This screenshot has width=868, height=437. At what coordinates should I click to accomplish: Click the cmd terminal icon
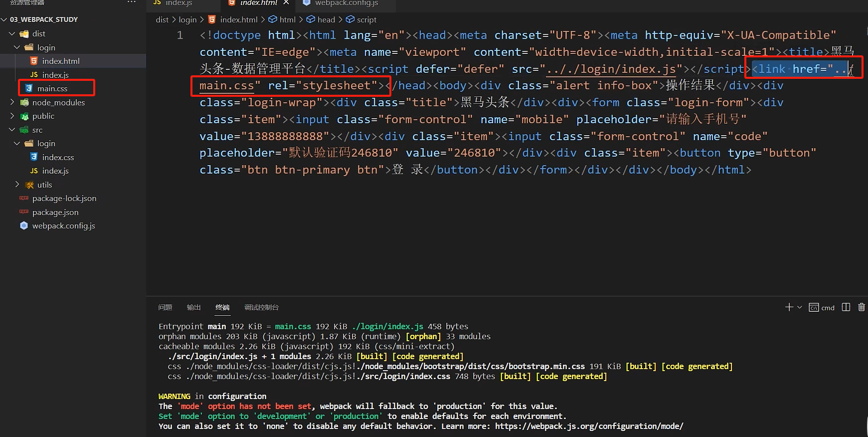[814, 307]
